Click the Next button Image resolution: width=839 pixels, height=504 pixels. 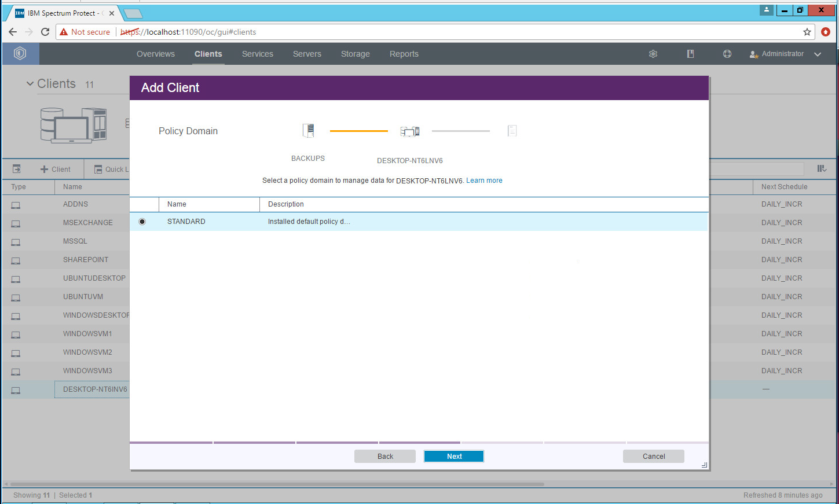pyautogui.click(x=454, y=457)
